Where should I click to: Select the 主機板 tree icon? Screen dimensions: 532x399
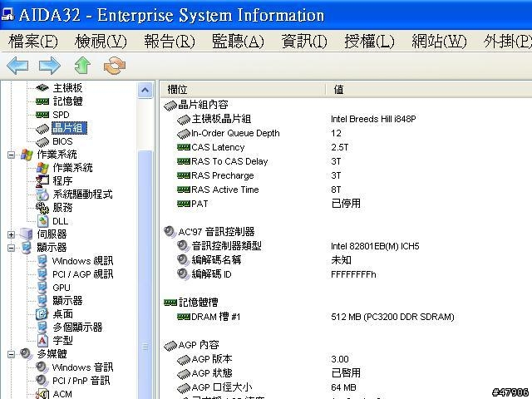pos(42,88)
